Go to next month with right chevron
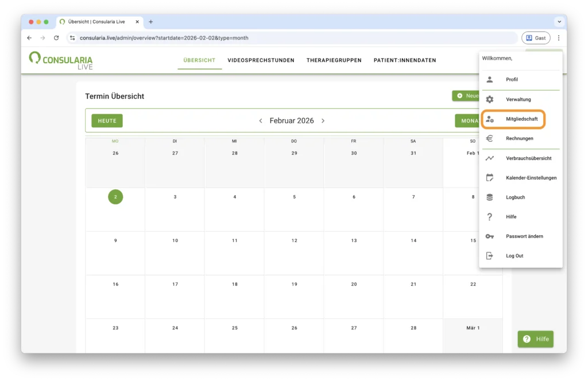The width and height of the screenshot is (588, 381). tap(323, 121)
